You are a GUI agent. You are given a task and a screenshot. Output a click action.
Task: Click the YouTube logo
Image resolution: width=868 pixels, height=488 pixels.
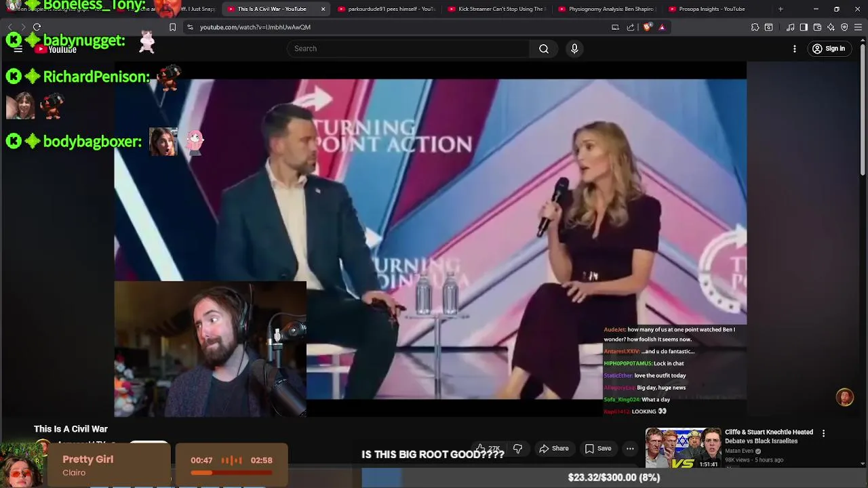point(57,49)
